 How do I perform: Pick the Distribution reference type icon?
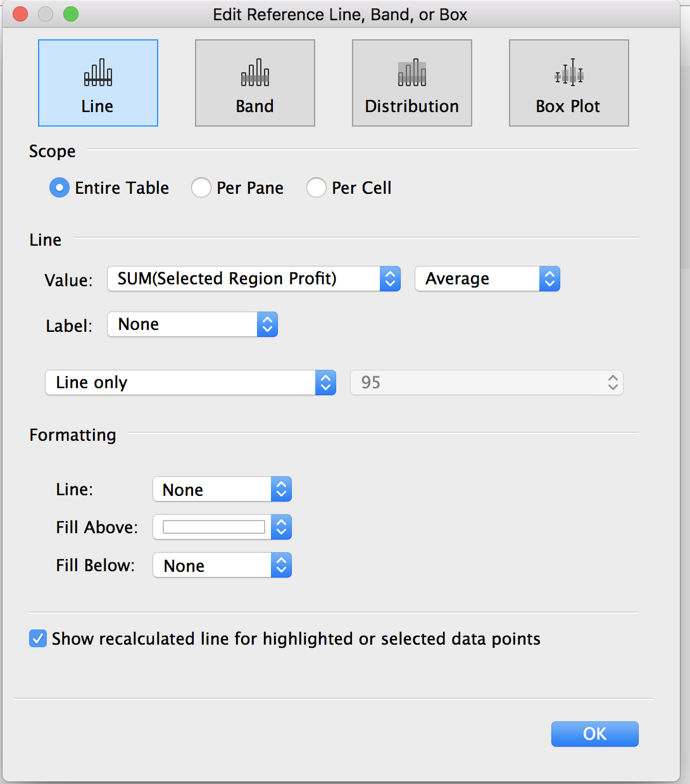[x=412, y=83]
